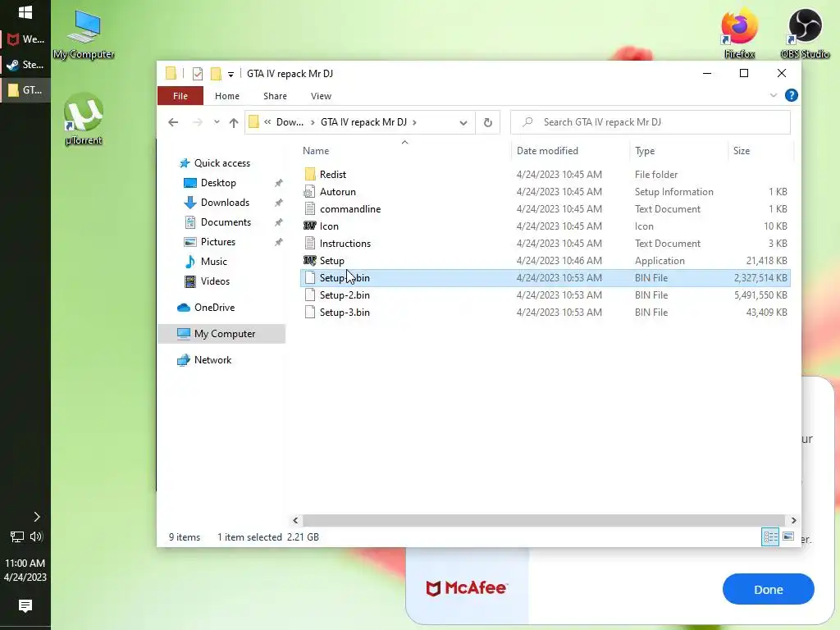
Task: Open Customize Quick Access Toolbar dropdown
Action: coord(231,75)
